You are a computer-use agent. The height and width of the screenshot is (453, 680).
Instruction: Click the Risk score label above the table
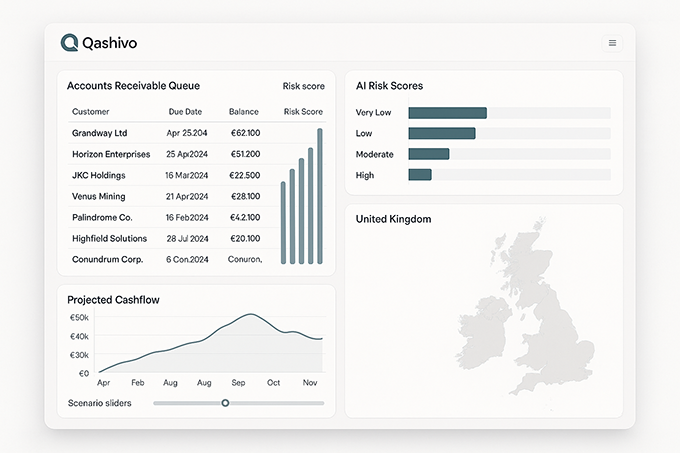pos(303,87)
